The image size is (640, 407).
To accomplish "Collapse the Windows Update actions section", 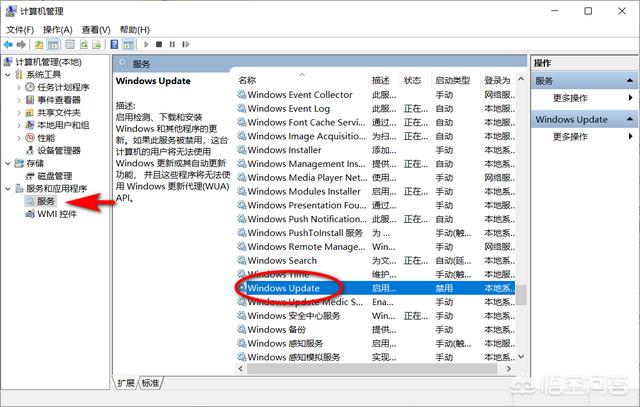I will coord(630,119).
